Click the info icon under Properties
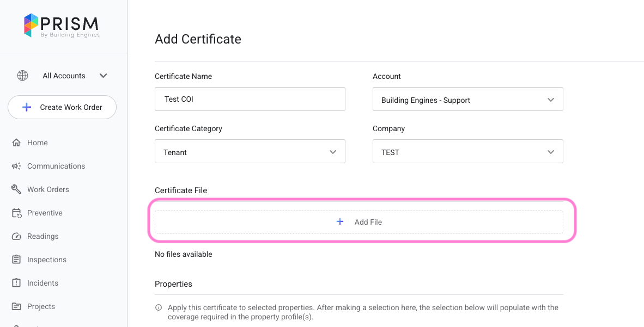Screen dimensions: 644x327 pos(159,307)
